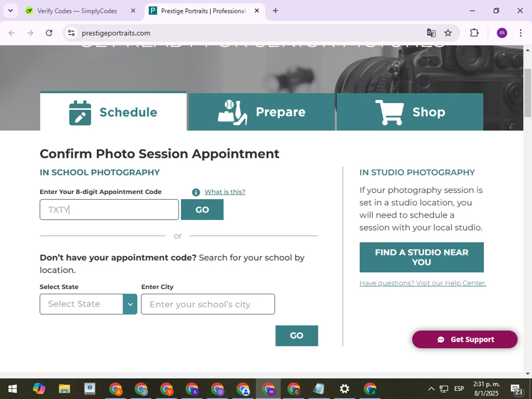This screenshot has width=532, height=399.
Task: Switch to Verify Codes SimplyCodes browser tab
Action: click(x=77, y=11)
